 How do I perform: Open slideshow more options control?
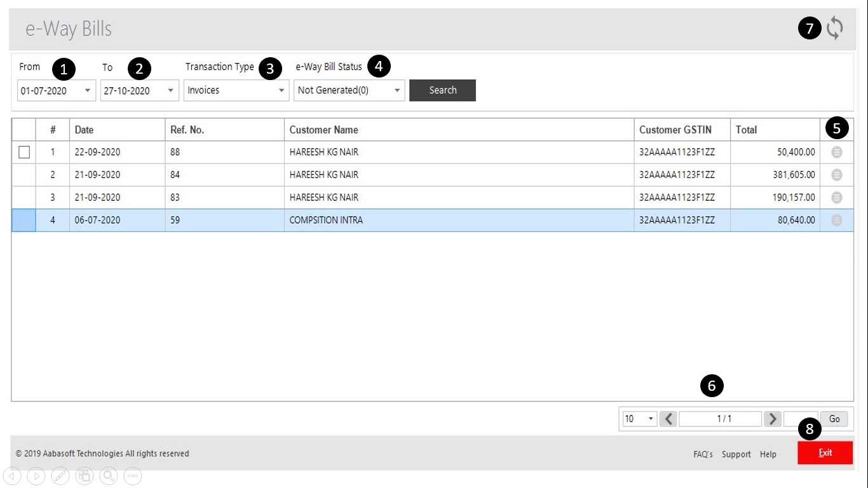coord(133,475)
